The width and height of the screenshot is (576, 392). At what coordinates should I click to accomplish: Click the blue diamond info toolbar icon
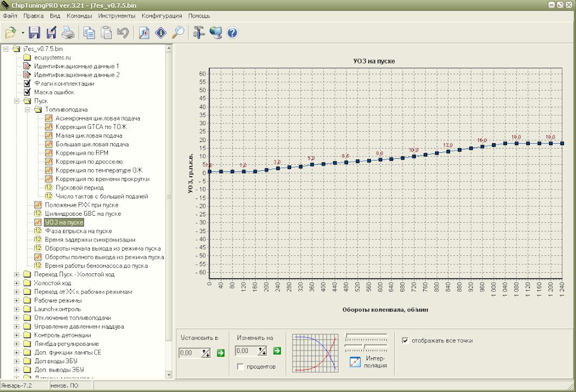coord(161,32)
